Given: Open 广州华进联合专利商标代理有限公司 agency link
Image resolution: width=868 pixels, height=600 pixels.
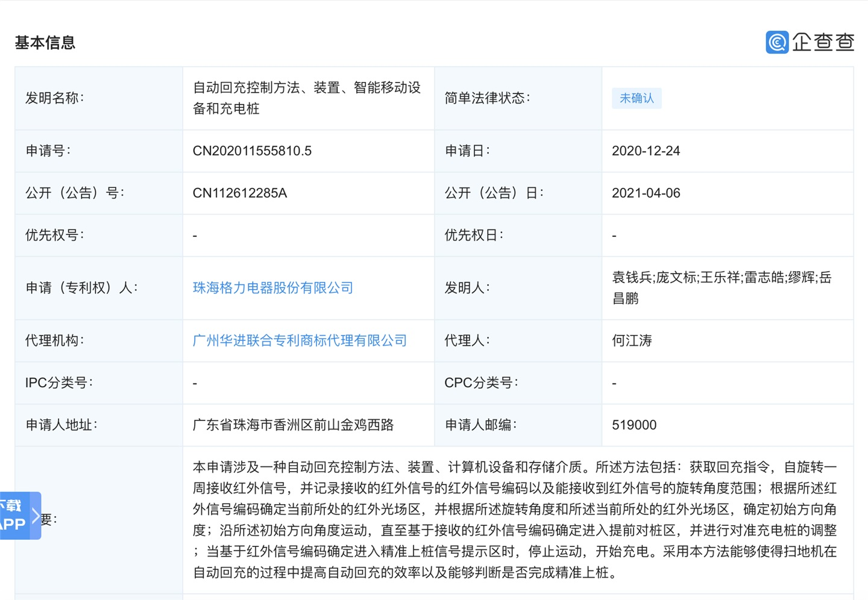Looking at the screenshot, I should [300, 341].
